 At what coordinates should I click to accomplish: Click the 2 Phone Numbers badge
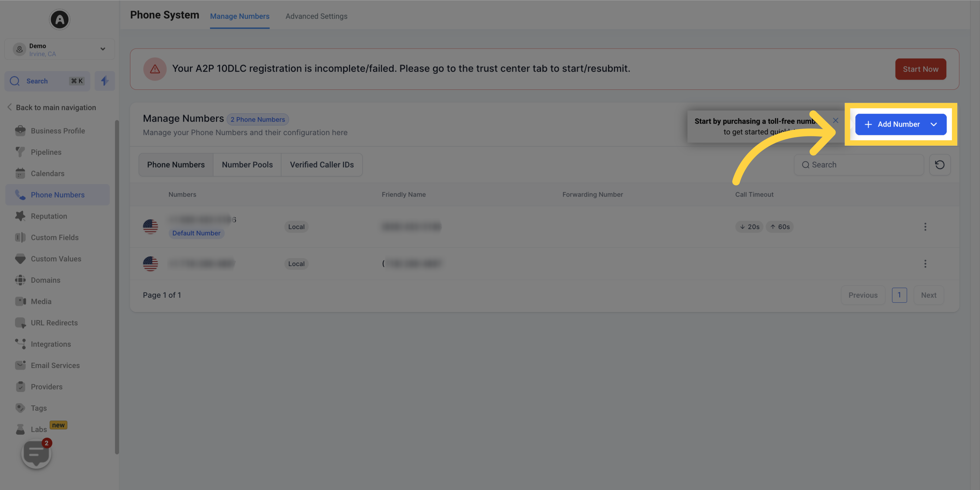257,119
